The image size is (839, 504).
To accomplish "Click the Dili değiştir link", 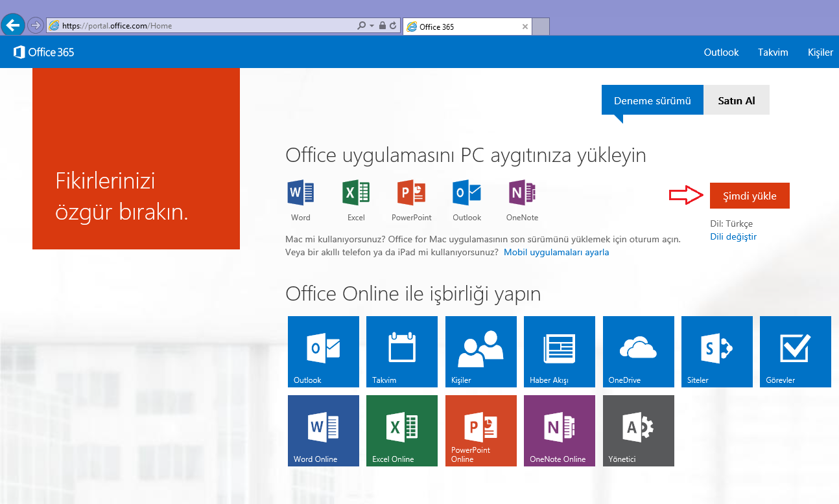I will pyautogui.click(x=733, y=236).
